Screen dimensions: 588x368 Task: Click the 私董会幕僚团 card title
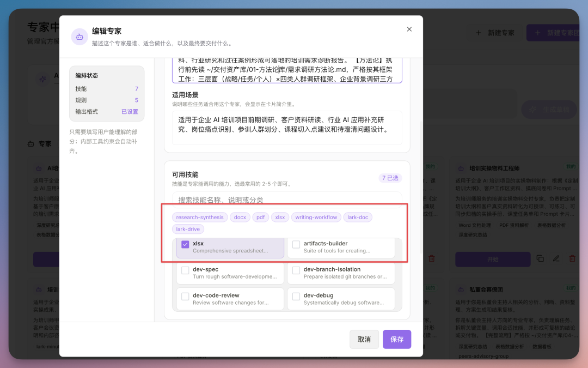coord(486,289)
